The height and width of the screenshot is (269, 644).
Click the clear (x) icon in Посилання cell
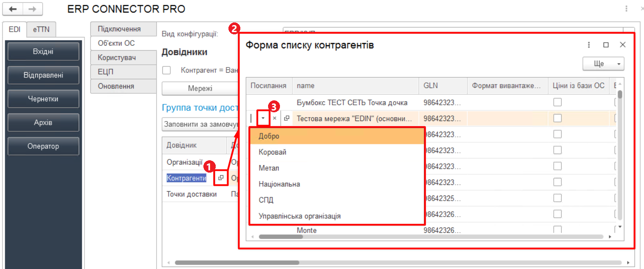coord(275,118)
